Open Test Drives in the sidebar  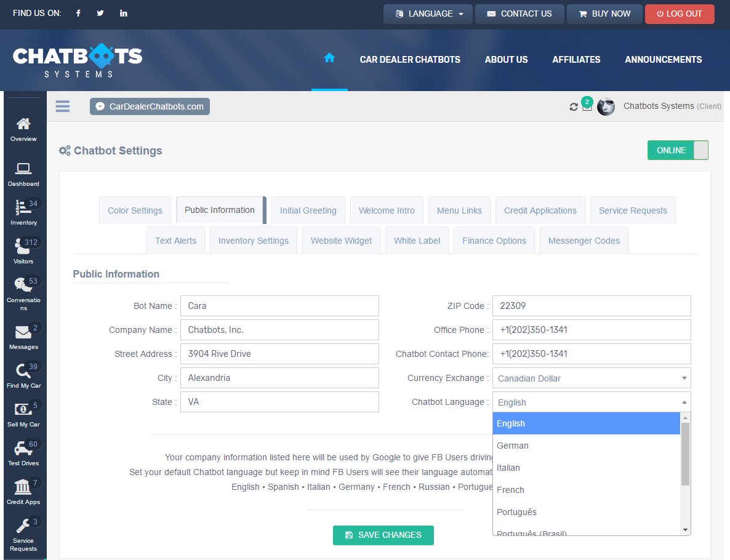click(23, 453)
